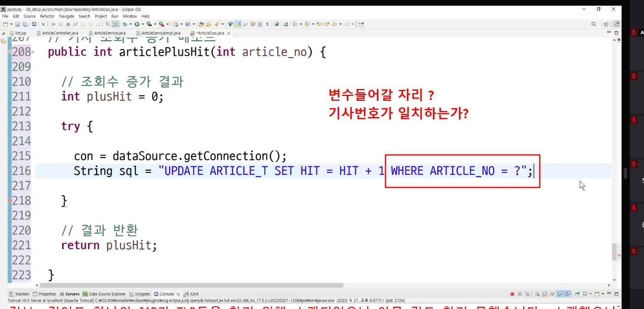Click the error marker on line 218
This screenshot has width=644, height=309.
(10, 200)
